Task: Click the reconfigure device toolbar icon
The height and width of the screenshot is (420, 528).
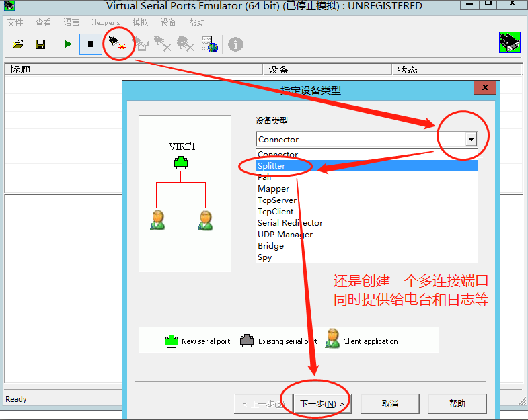Action: pyautogui.click(x=141, y=44)
